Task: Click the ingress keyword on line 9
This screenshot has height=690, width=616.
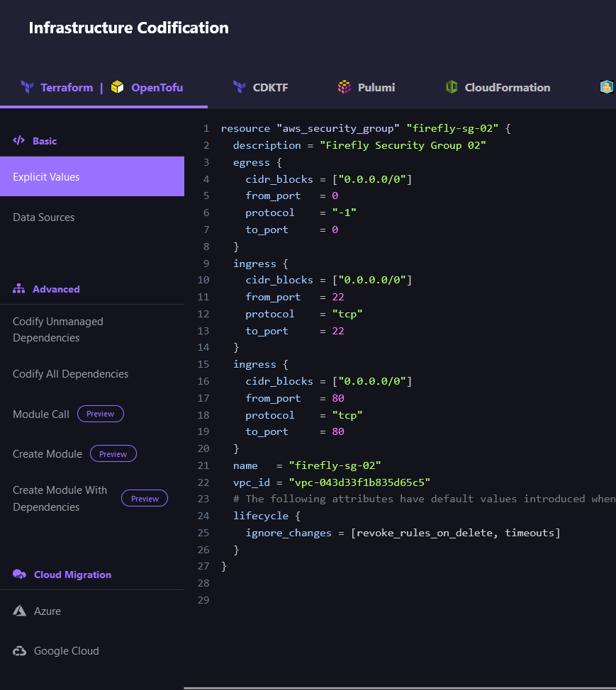Action: coord(254,264)
